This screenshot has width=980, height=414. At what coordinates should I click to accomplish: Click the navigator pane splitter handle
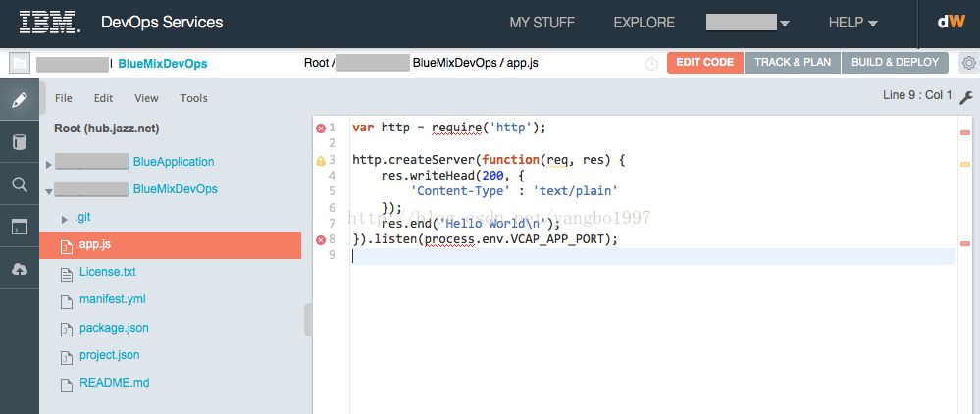pos(307,320)
